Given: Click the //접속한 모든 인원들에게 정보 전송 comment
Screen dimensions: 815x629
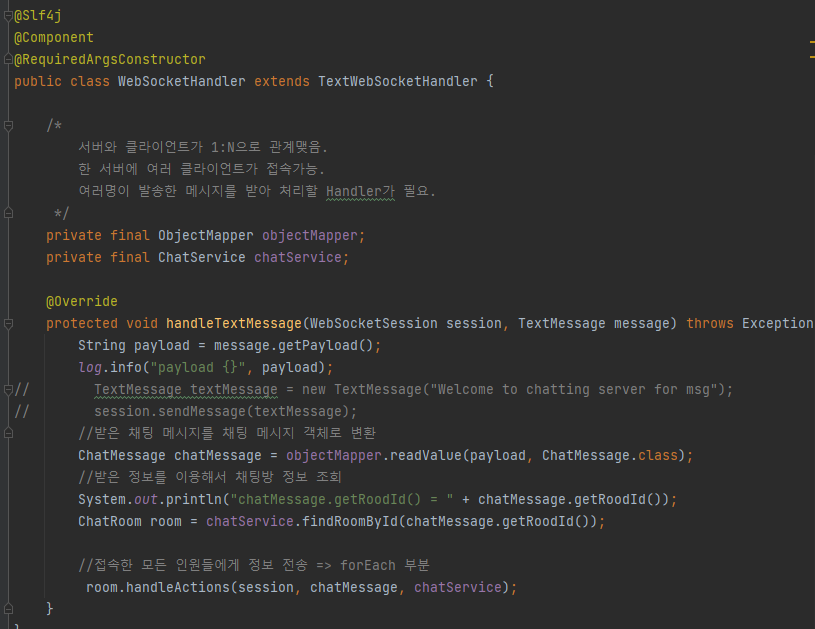Looking at the screenshot, I should tap(254, 565).
